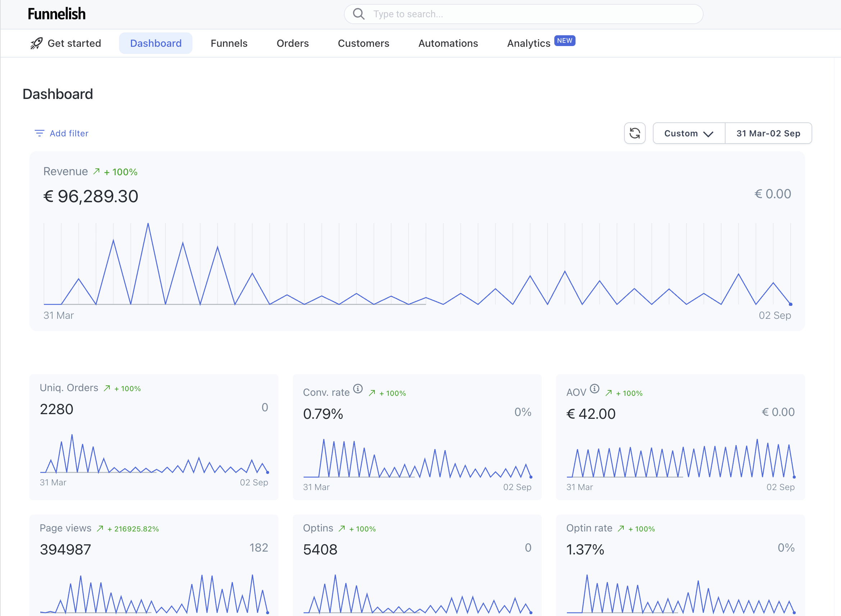Open the 31 Mar-02 Sep date picker
This screenshot has height=616, width=841.
click(x=768, y=133)
